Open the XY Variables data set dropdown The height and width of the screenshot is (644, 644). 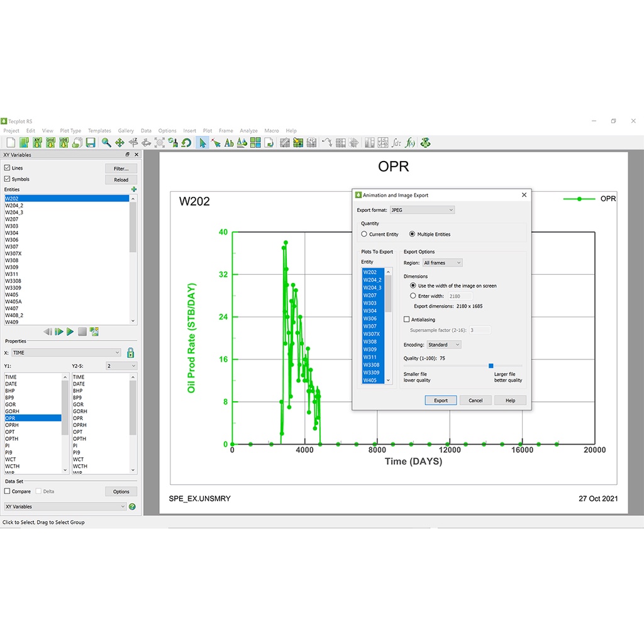65,506
